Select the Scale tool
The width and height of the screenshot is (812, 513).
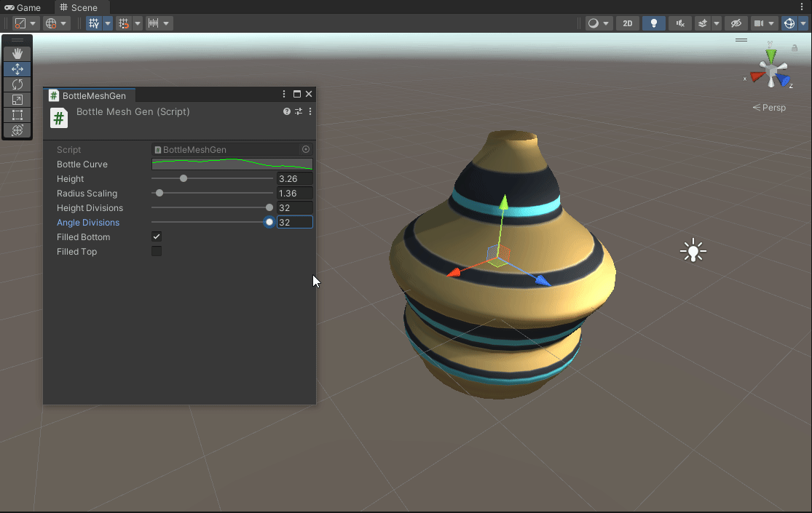[17, 100]
